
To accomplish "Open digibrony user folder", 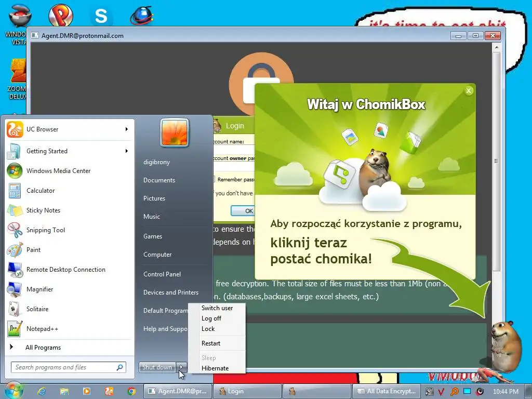I will coord(156,162).
